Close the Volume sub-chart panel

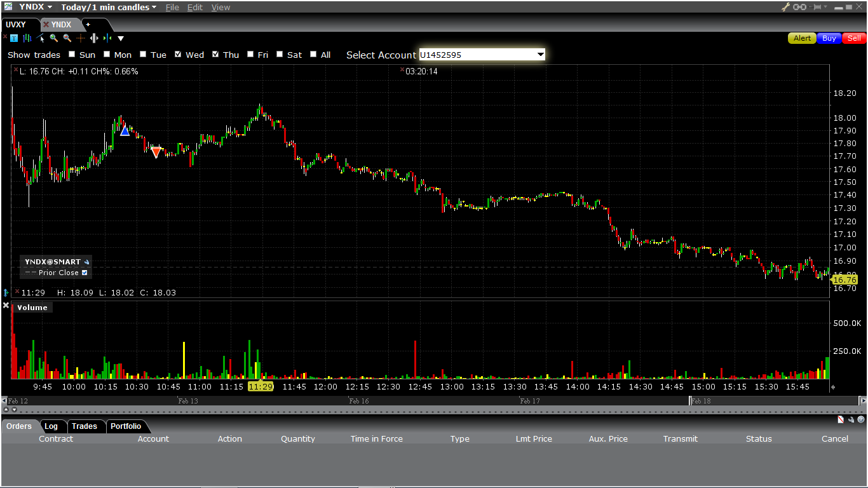pyautogui.click(x=6, y=306)
